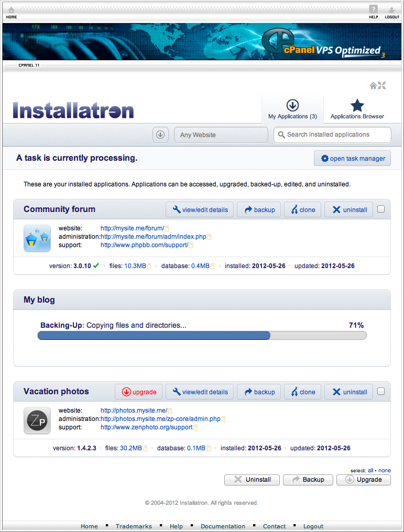Open the My Applications (3) tab
The width and height of the screenshot is (404, 532).
point(292,109)
